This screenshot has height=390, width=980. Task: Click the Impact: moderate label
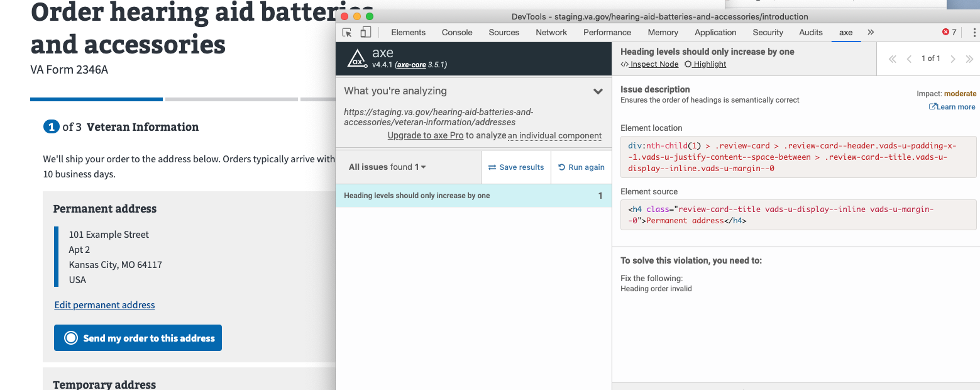point(946,94)
